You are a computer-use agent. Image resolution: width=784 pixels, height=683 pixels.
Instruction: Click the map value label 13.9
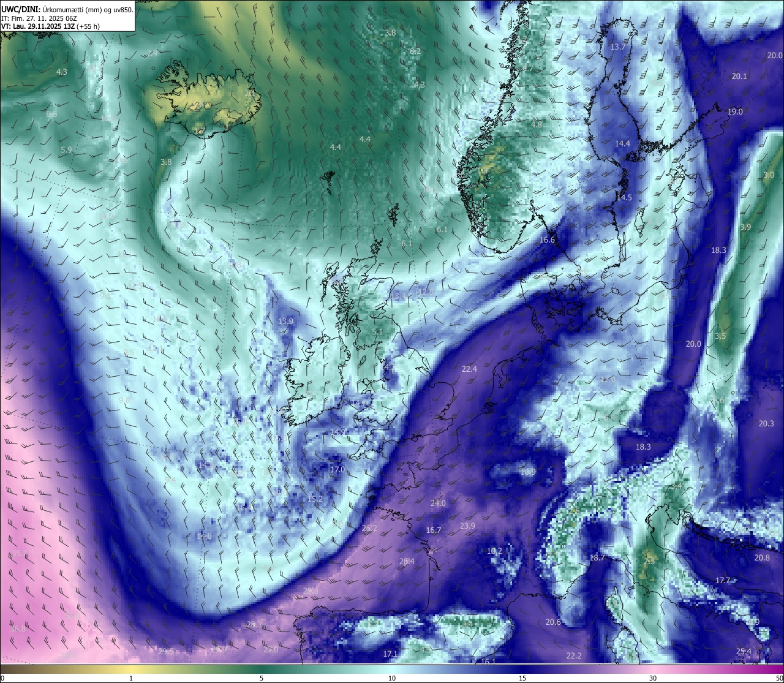[x=285, y=321]
